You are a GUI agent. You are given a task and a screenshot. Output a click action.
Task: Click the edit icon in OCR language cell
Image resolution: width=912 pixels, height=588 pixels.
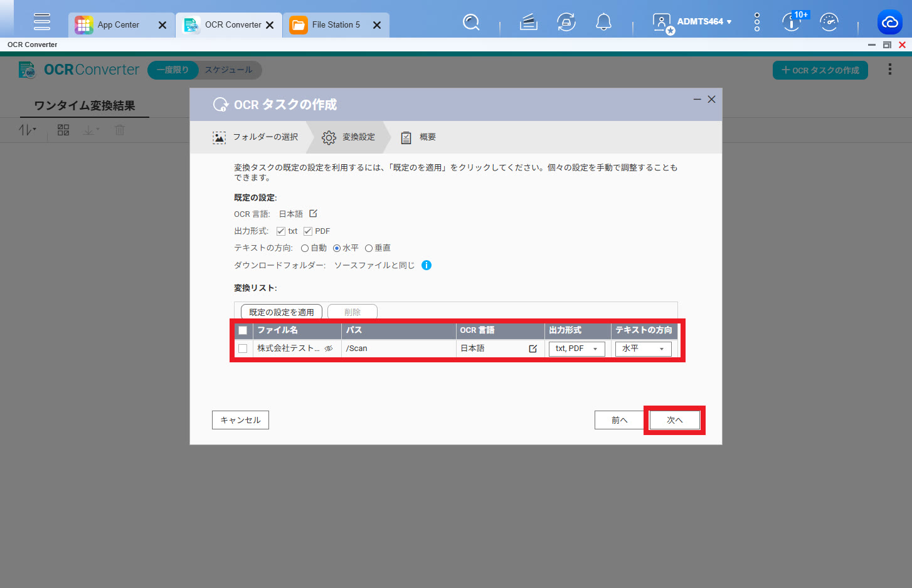533,349
